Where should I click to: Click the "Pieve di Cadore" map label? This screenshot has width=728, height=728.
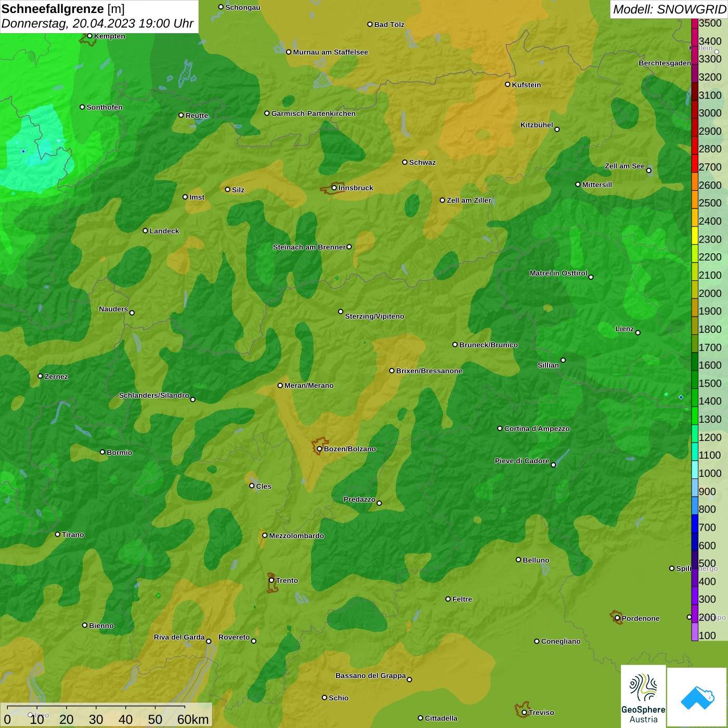pyautogui.click(x=522, y=461)
